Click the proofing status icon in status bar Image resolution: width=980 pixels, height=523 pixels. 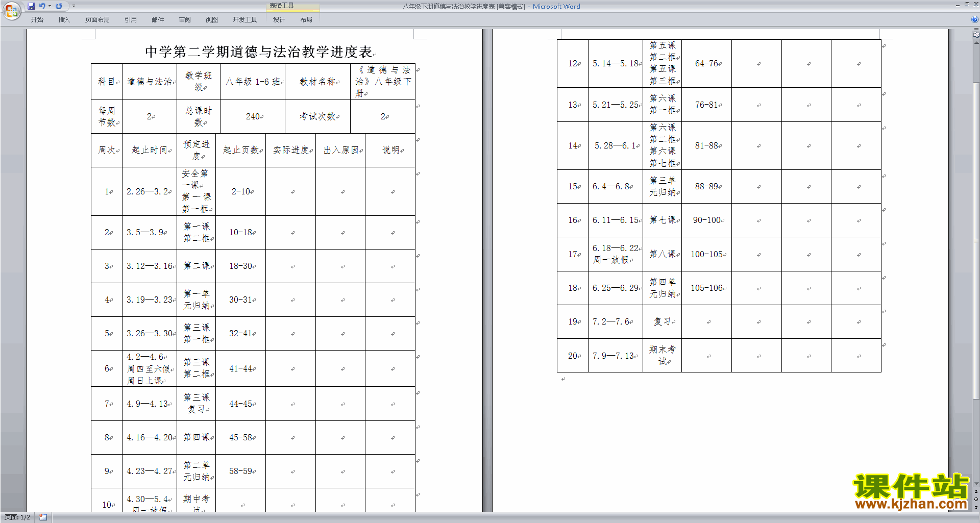click(43, 517)
